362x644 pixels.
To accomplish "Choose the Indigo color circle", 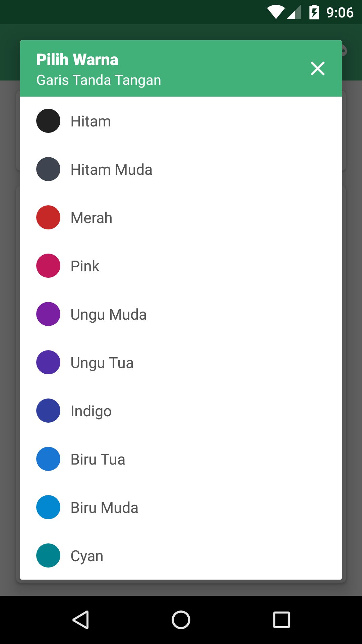I will pos(48,411).
